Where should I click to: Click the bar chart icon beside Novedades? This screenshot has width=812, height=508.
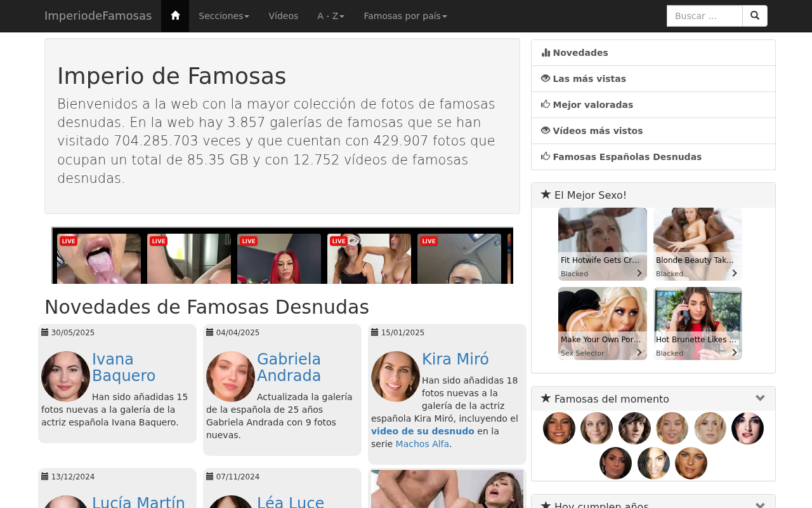tap(546, 53)
